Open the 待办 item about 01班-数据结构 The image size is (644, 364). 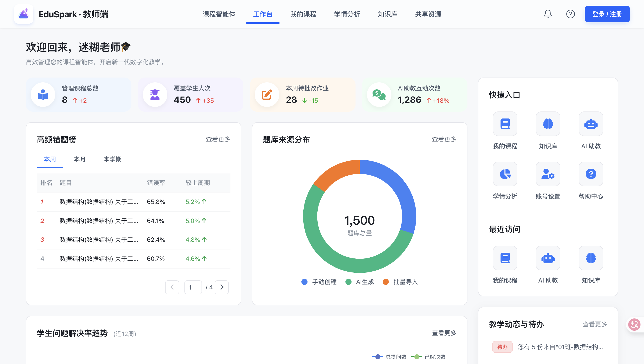coord(548,347)
